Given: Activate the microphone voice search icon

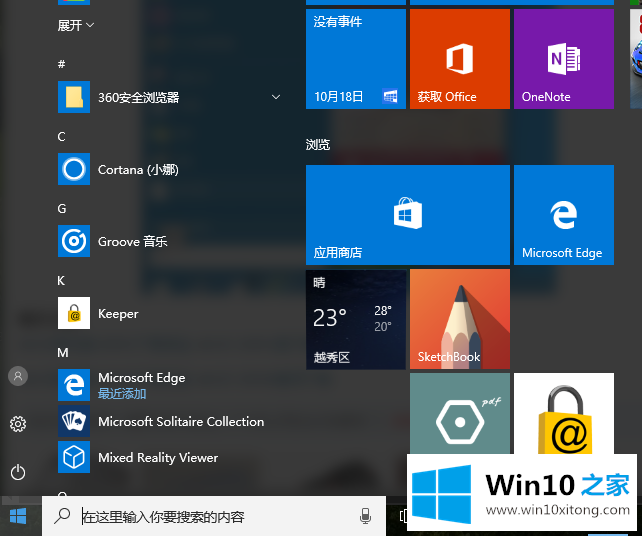Looking at the screenshot, I should click(x=365, y=516).
